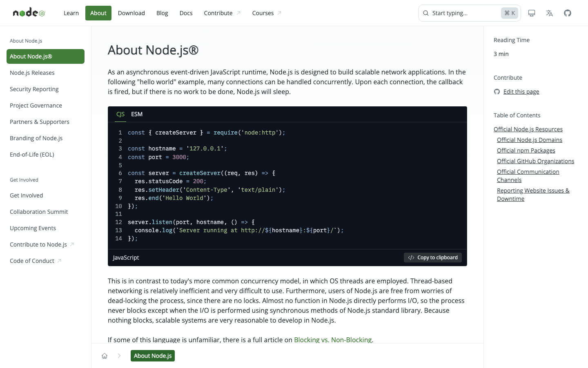Jump to Official GitHub Organizations
This screenshot has width=588, height=368.
pyautogui.click(x=535, y=161)
